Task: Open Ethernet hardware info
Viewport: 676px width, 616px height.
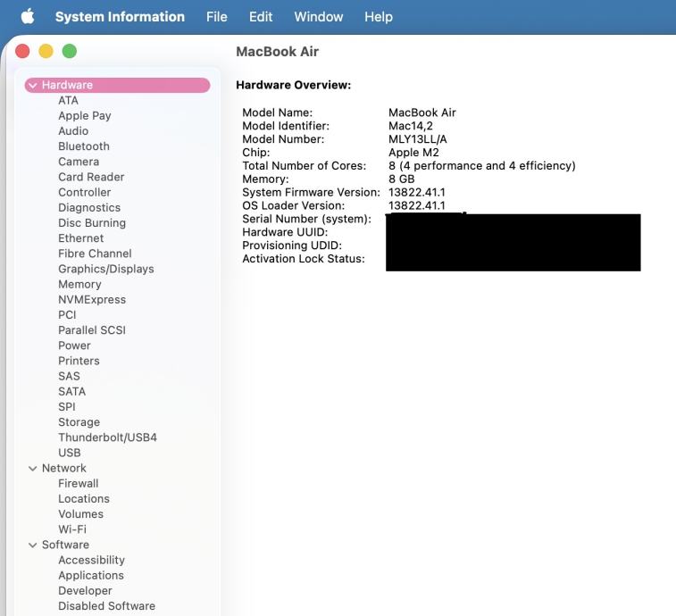Action: [80, 238]
